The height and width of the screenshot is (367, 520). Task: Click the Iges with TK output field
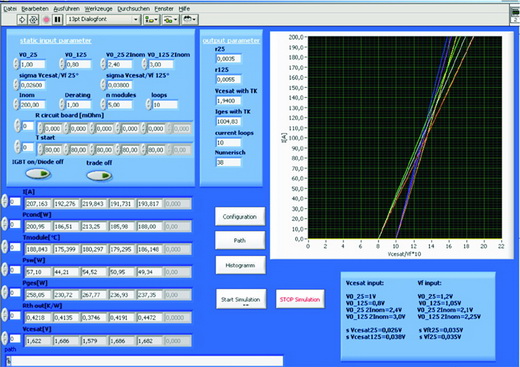(228, 121)
